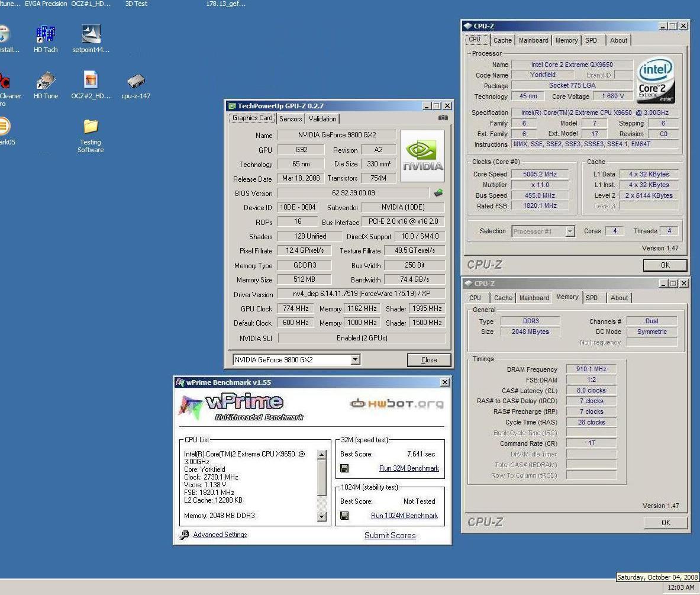Select Graphics Card tab in GPU-Z
The height and width of the screenshot is (595, 700).
[252, 118]
